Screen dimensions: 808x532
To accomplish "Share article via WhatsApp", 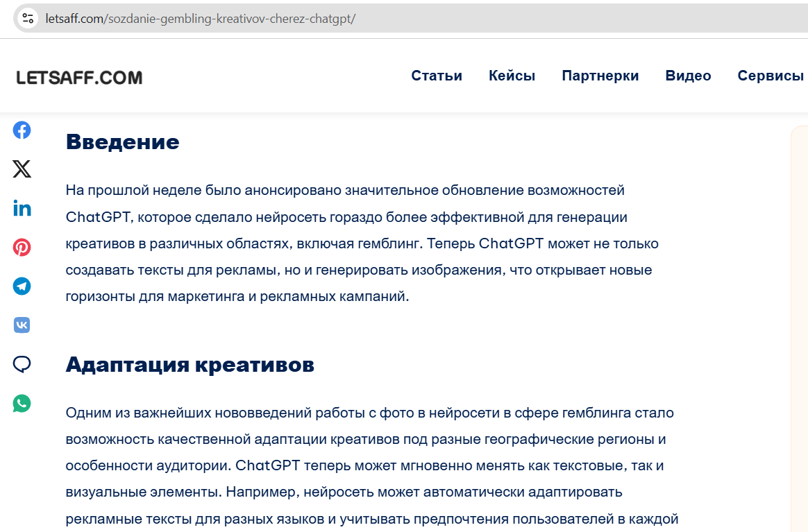I will click(x=22, y=403).
